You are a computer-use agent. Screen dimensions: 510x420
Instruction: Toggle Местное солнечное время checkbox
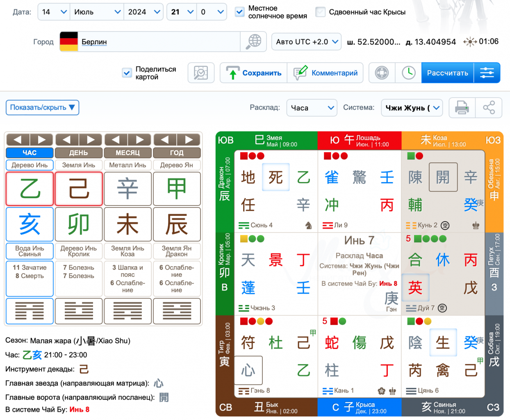240,12
